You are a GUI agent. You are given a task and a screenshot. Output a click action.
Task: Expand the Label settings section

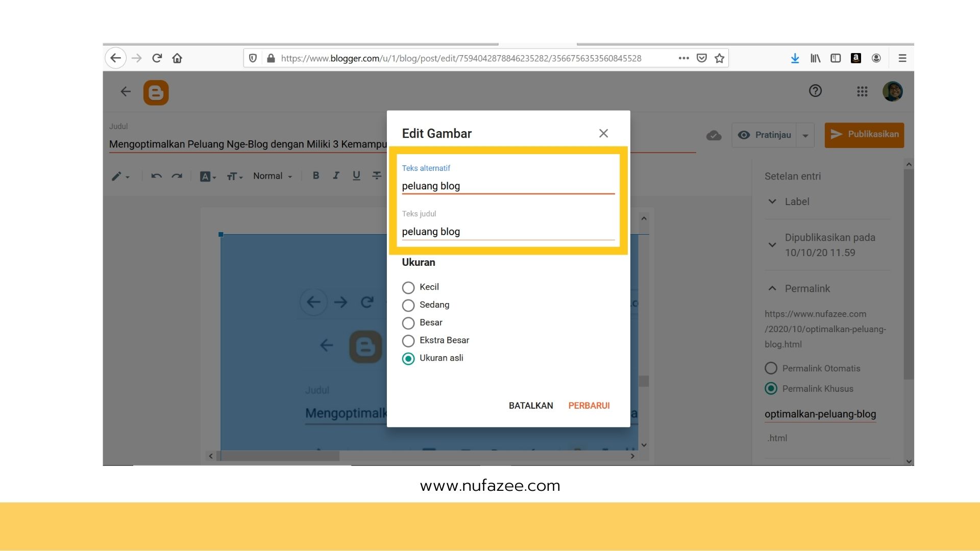(x=772, y=202)
